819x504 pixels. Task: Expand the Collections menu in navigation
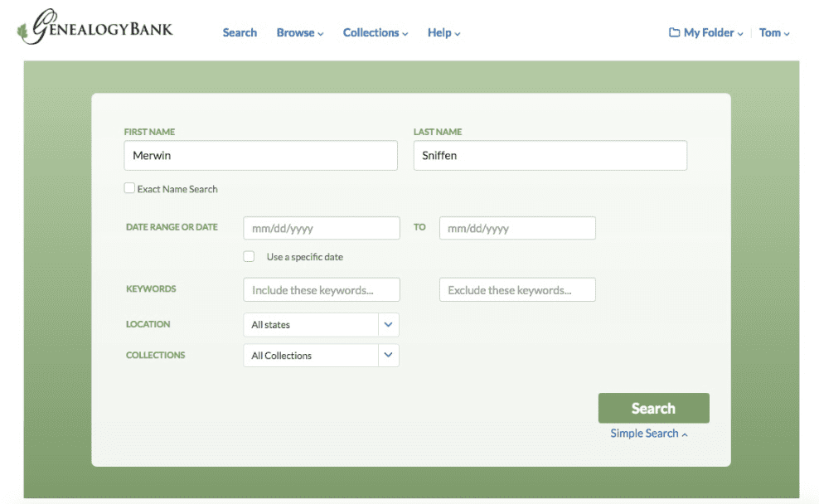coord(375,32)
